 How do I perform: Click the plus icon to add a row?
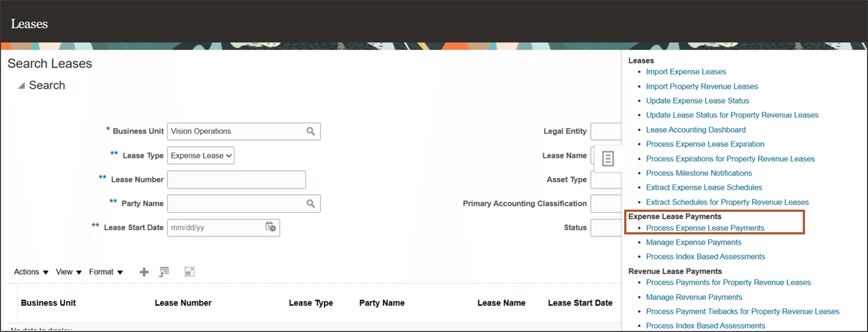click(143, 272)
